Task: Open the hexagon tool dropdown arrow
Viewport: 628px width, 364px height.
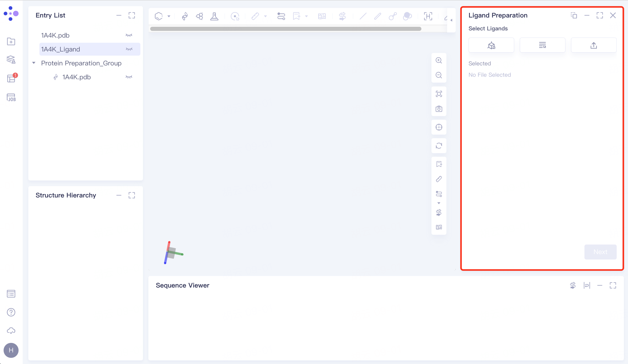Action: pyautogui.click(x=169, y=16)
